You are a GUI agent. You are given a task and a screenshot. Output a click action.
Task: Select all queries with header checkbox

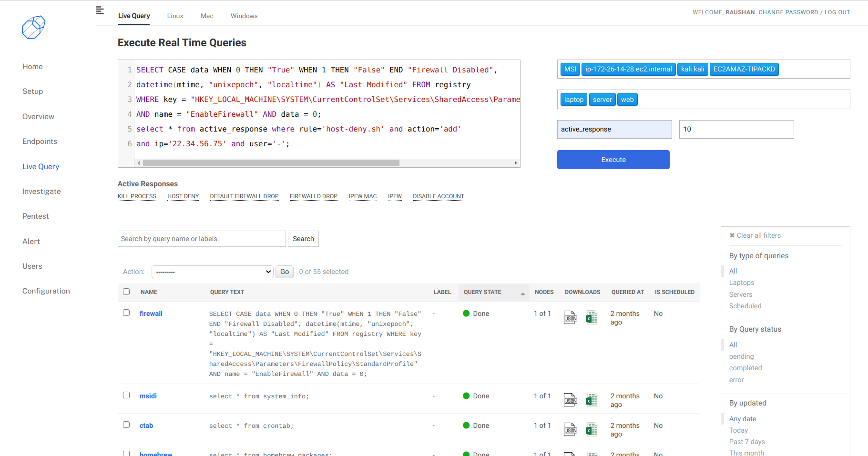point(126,292)
